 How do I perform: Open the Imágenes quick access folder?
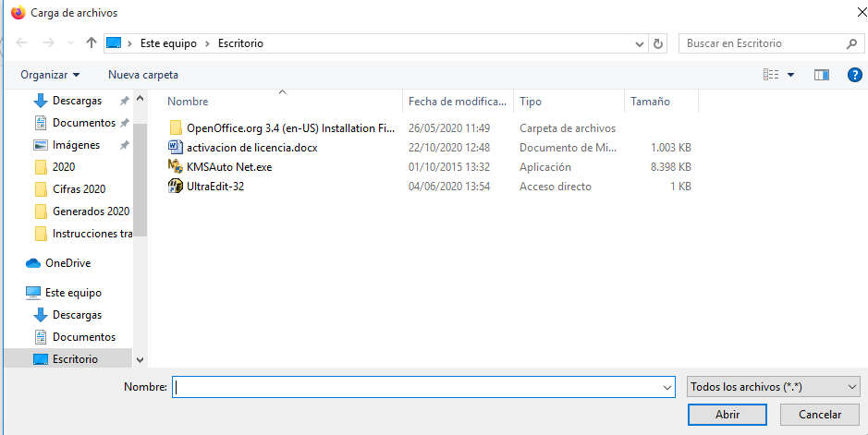[76, 145]
